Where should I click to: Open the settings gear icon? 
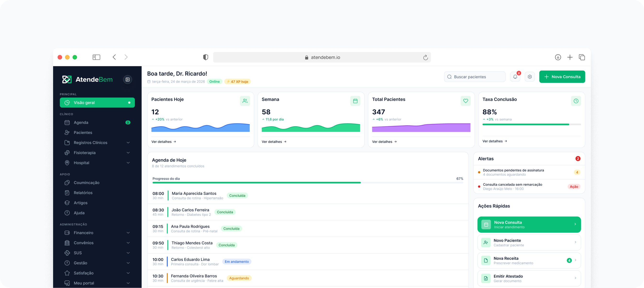click(x=529, y=77)
